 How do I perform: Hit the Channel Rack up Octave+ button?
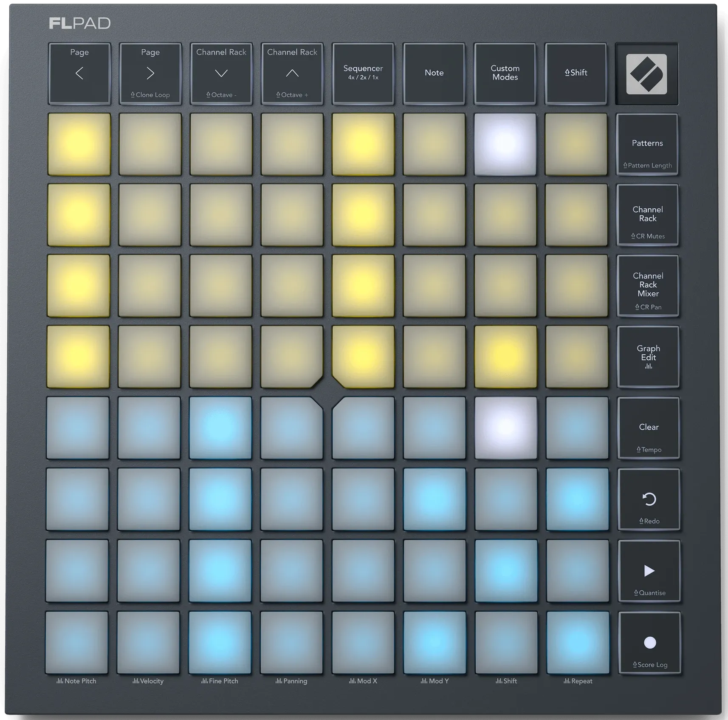pos(292,74)
